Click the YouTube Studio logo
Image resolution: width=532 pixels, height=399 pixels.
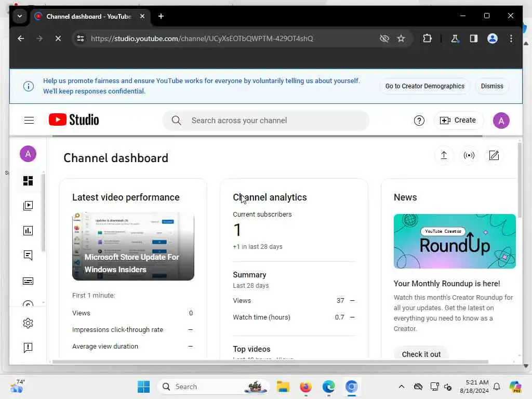74,120
